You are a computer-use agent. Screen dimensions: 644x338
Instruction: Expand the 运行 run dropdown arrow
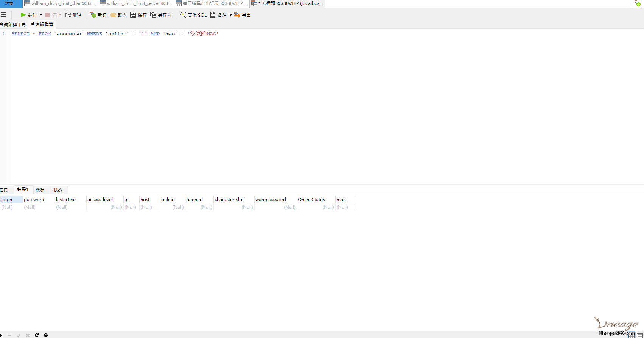click(41, 15)
